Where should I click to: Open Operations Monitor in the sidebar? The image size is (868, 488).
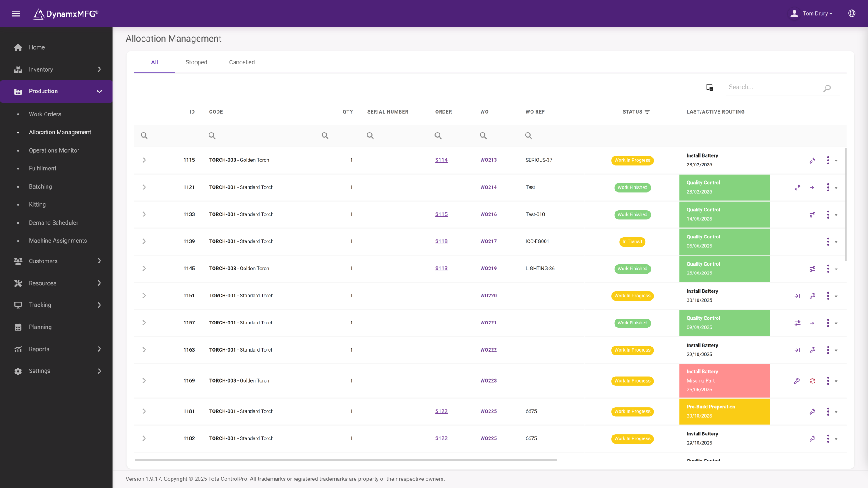(54, 150)
